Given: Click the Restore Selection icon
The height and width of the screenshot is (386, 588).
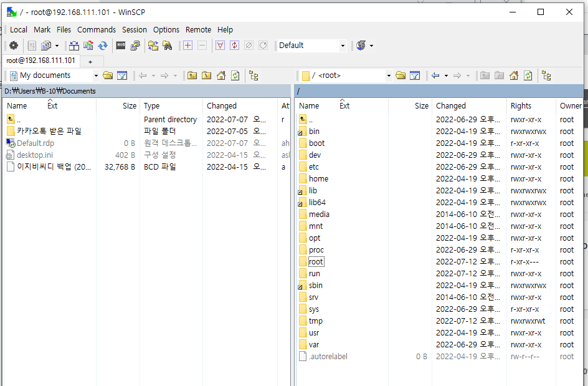Looking at the screenshot, I should tap(263, 46).
